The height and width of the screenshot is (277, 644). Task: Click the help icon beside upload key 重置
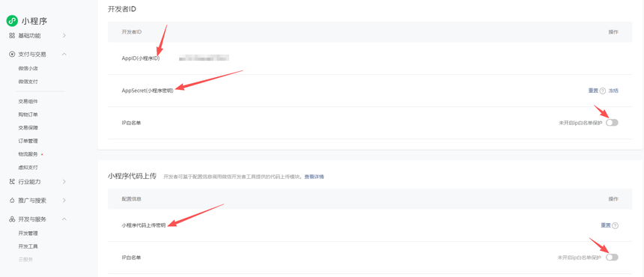(x=616, y=225)
